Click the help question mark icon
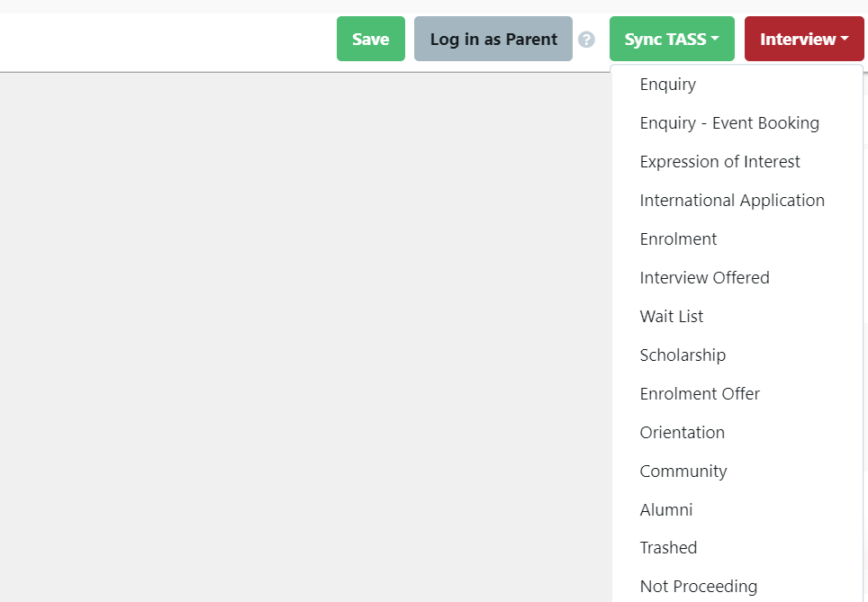The image size is (868, 602). point(586,39)
